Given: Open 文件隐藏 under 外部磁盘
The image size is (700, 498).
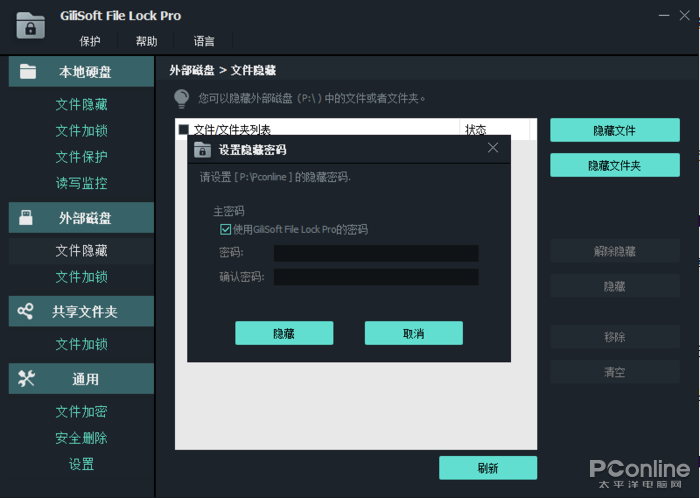Looking at the screenshot, I should 81,251.
